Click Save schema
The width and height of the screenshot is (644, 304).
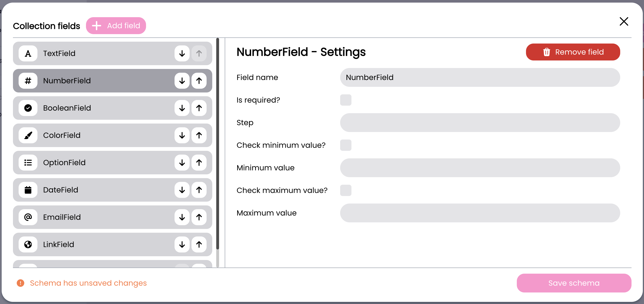(x=574, y=283)
